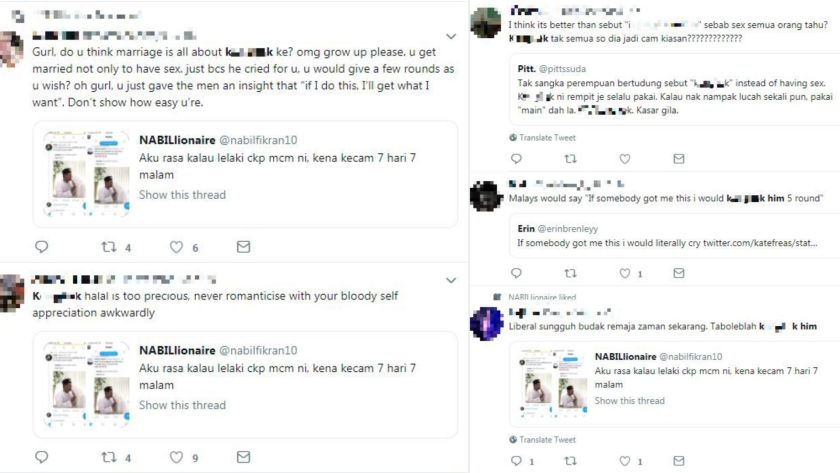Show this thread under the "Gurl" tweet quote
The width and height of the screenshot is (840, 473).
tap(182, 195)
